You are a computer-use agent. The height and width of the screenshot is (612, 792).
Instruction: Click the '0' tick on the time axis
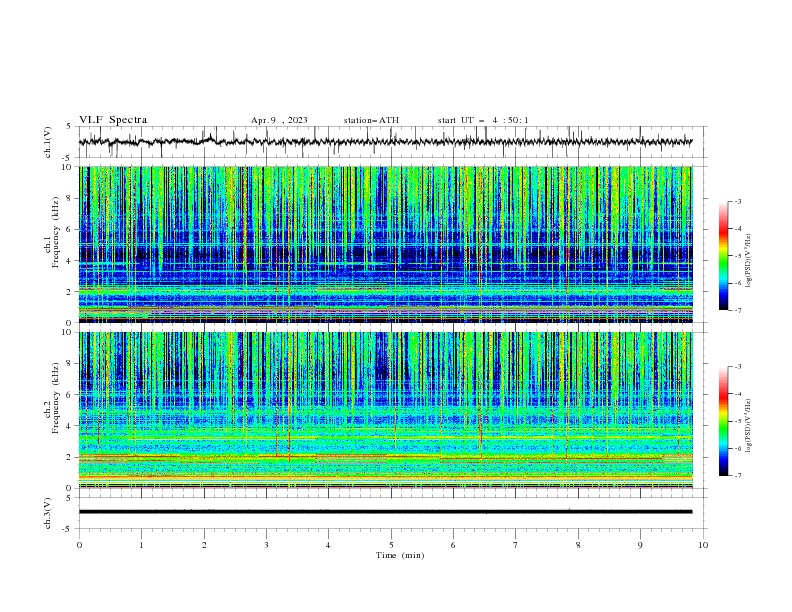79,545
